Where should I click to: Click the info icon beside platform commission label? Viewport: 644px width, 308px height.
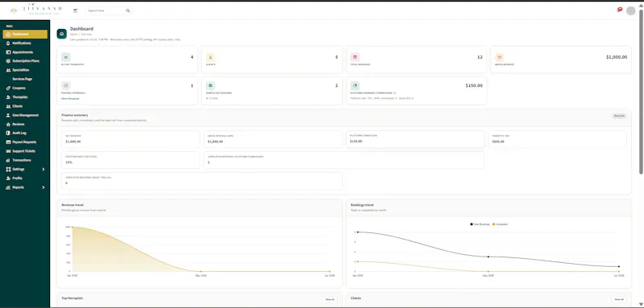395,93
